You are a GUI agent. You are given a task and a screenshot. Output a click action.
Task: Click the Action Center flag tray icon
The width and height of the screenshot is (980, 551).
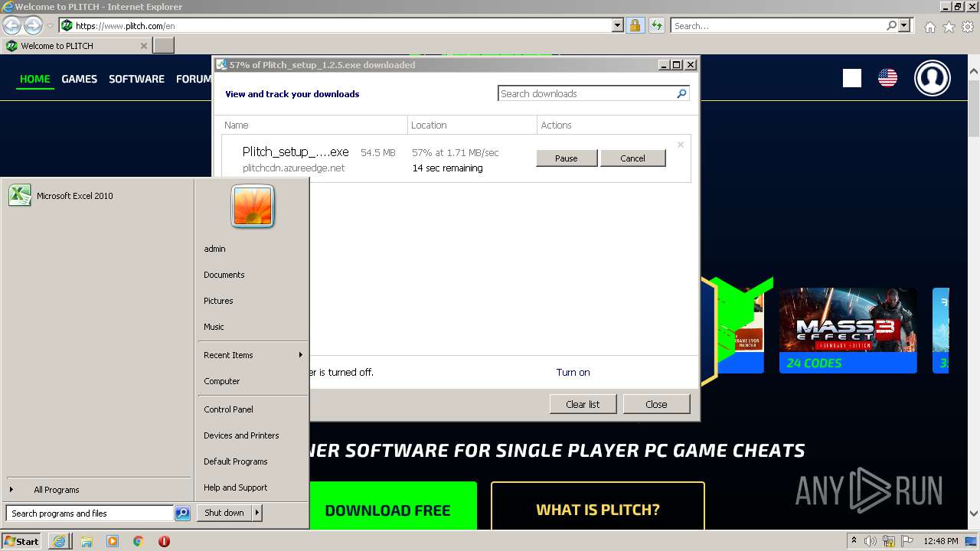[906, 541]
